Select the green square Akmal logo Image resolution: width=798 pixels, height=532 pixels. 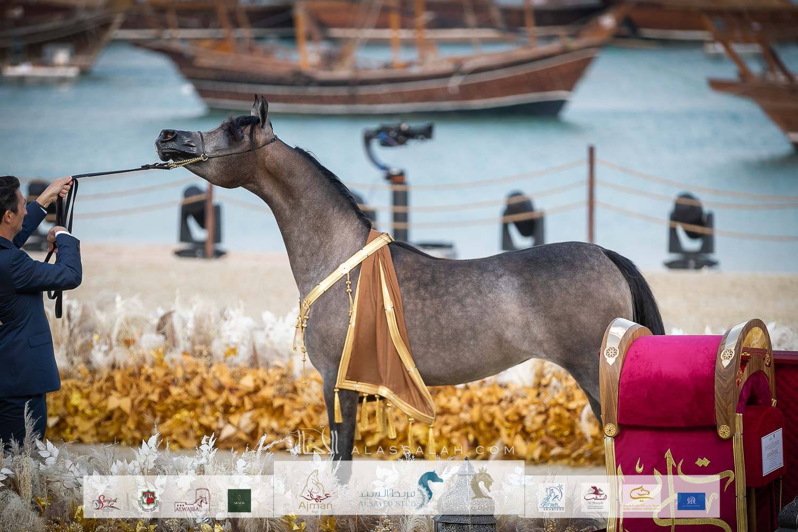click(x=239, y=501)
